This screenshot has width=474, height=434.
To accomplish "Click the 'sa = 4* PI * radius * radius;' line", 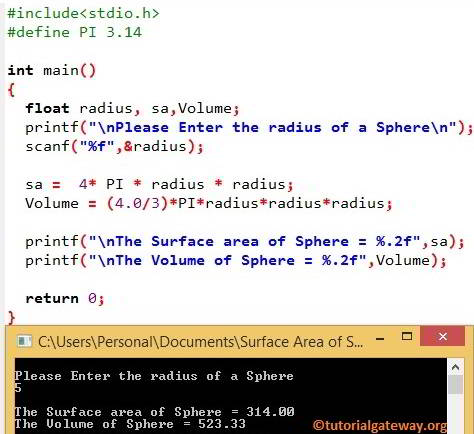I will point(159,185).
